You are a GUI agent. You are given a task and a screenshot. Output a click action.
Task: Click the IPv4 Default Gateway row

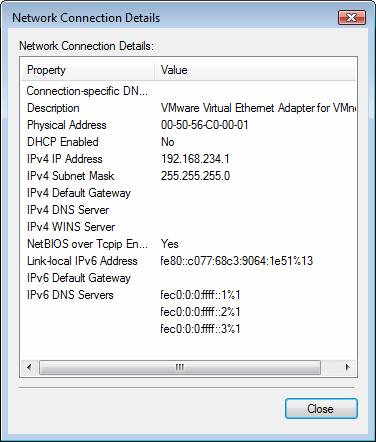tap(189, 193)
